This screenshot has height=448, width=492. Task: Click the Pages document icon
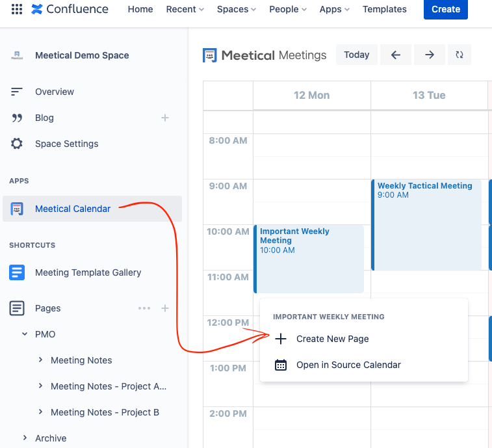click(17, 308)
